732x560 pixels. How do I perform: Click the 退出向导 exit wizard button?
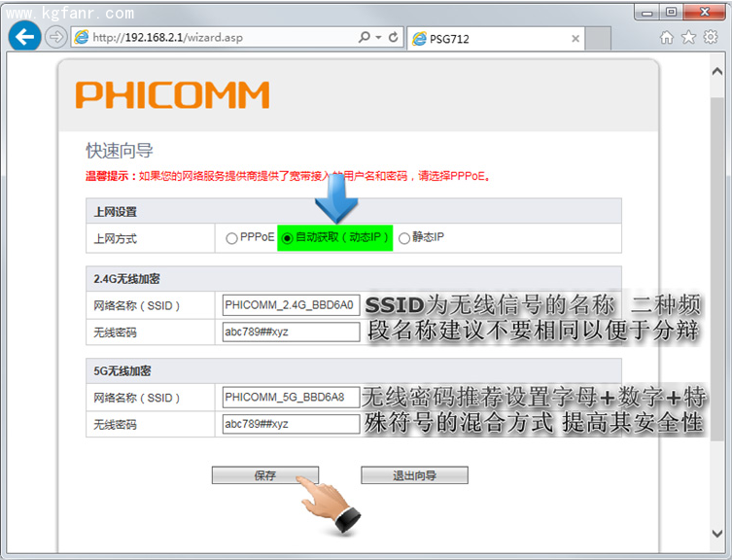point(414,475)
